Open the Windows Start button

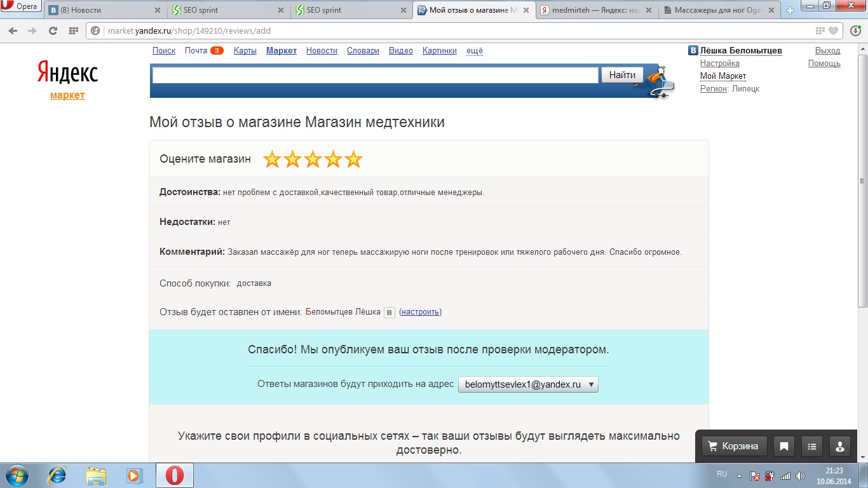[17, 475]
